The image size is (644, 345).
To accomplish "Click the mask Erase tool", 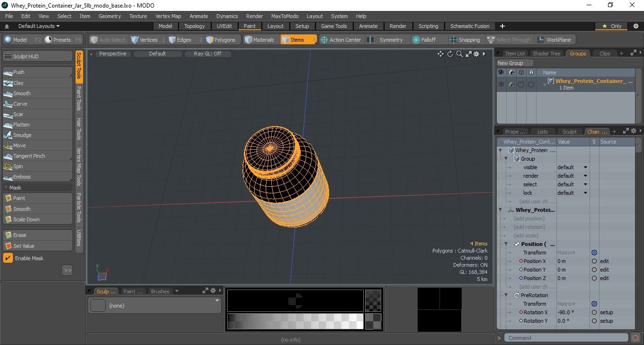I will point(37,235).
